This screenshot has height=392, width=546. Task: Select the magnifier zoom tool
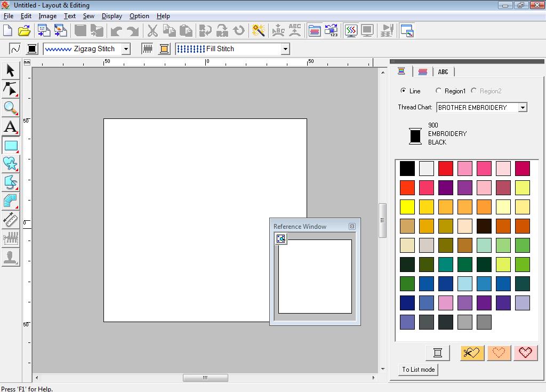11,108
